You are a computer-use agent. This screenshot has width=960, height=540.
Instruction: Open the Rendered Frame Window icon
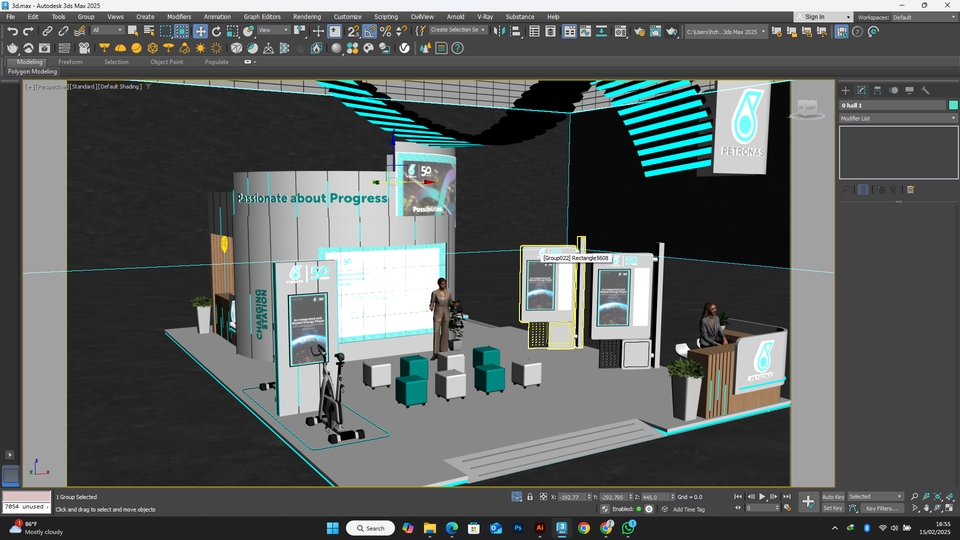[x=655, y=31]
